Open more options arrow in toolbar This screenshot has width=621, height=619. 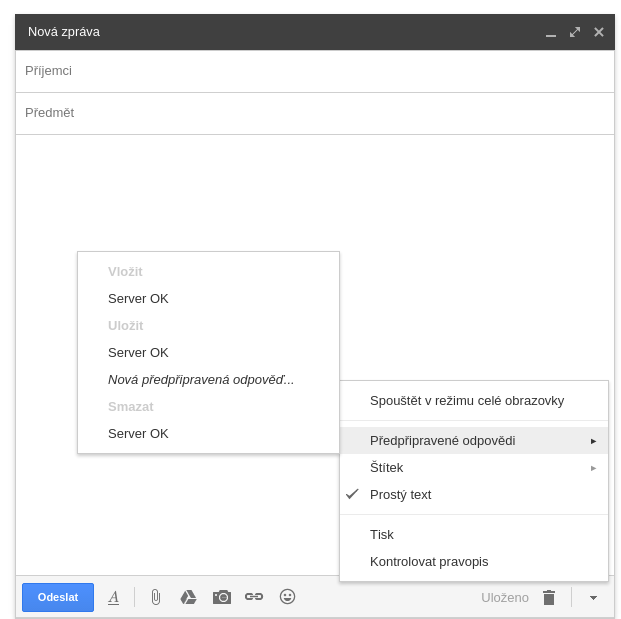593,597
